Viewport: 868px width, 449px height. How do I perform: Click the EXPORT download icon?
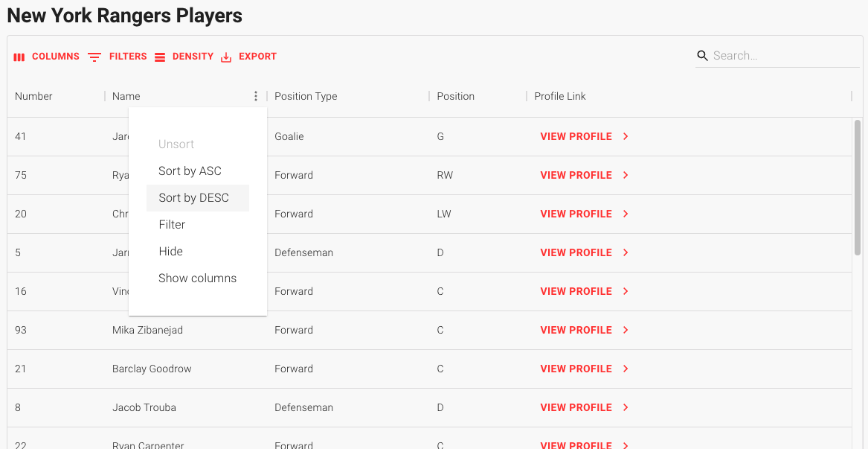(225, 57)
